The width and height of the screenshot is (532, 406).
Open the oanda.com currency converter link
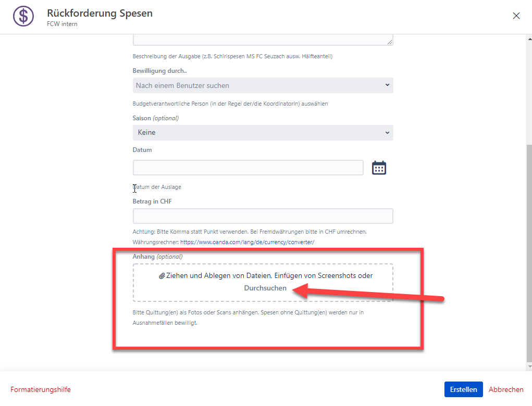[247, 242]
